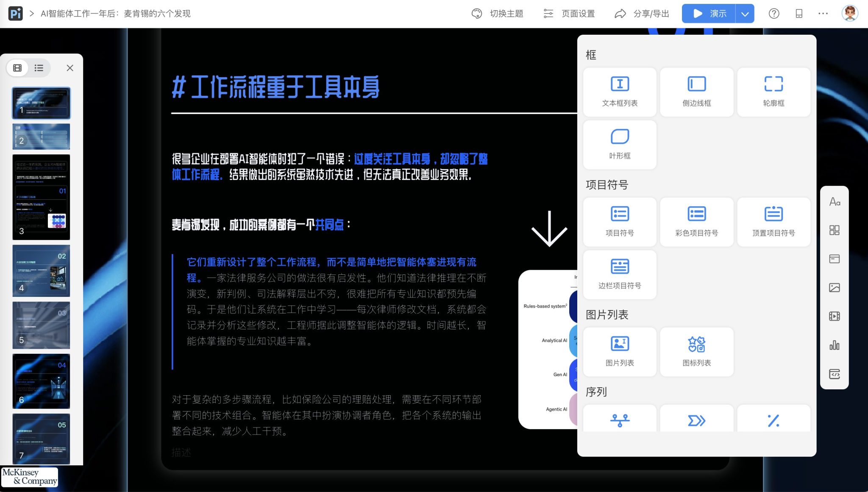Toggle filmstrip view in slide panel
The width and height of the screenshot is (868, 492).
tap(17, 68)
